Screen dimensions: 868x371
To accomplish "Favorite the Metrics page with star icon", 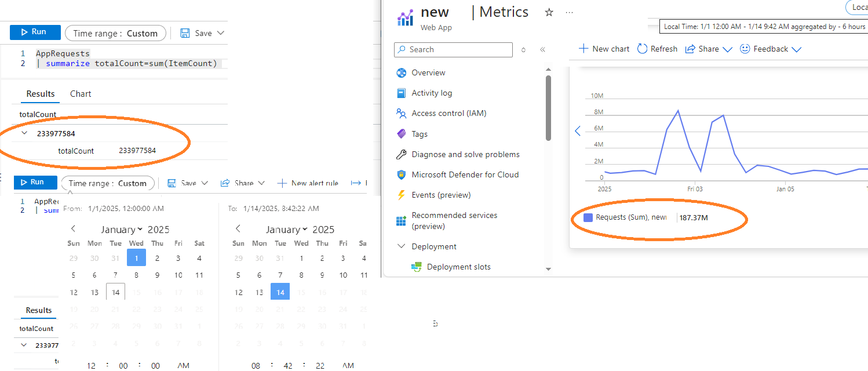I will coord(549,12).
